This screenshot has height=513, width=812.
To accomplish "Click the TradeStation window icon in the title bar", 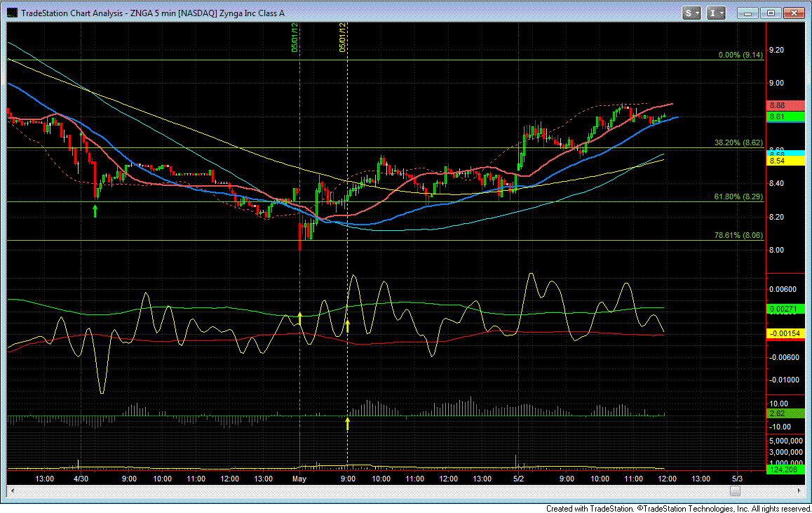I will (x=12, y=13).
